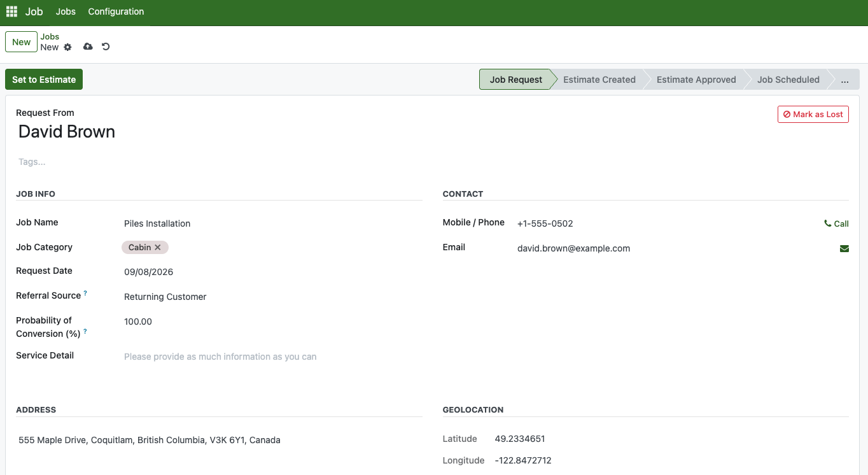Edit Longitude value -122.8472712
The height and width of the screenshot is (475, 868).
pyautogui.click(x=523, y=460)
